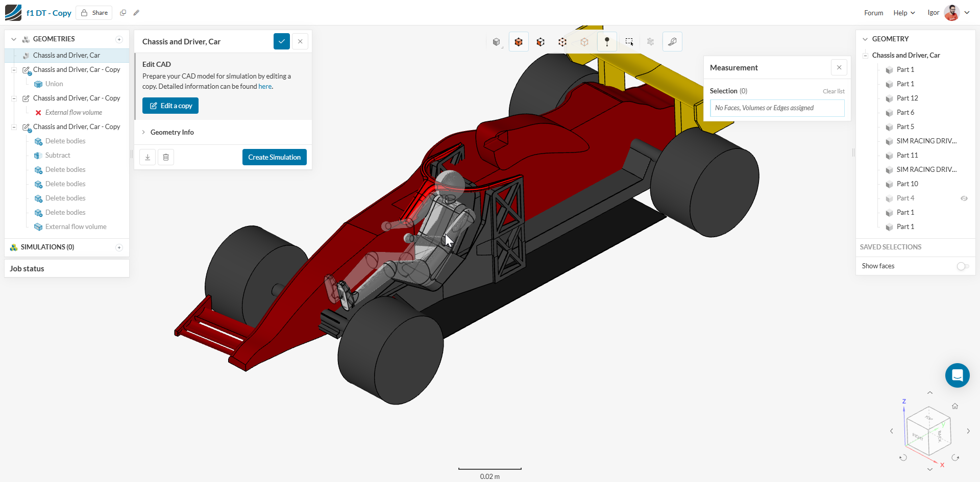Image resolution: width=980 pixels, height=482 pixels.
Task: Open the Forum link
Action: [x=873, y=13]
